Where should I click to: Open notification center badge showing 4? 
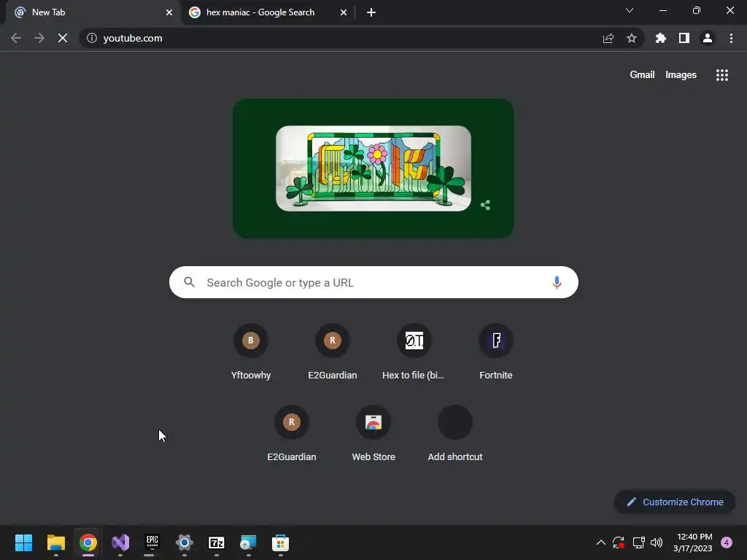point(727,542)
